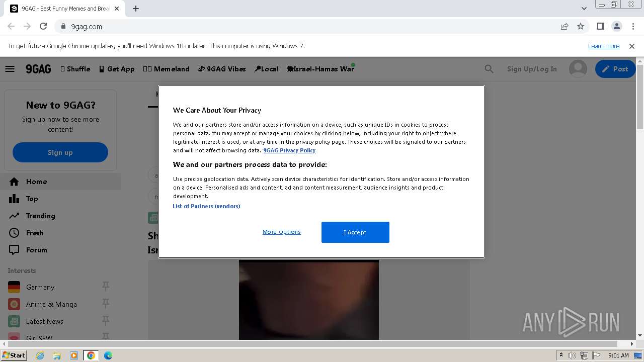The width and height of the screenshot is (644, 362).
Task: Click the Trending arrow icon
Action: point(14,216)
